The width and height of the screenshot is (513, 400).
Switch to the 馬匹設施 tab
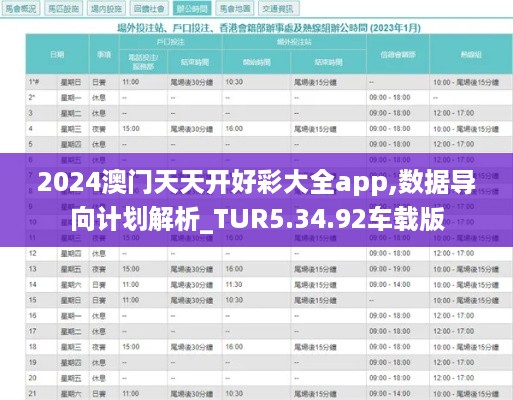coord(64,9)
